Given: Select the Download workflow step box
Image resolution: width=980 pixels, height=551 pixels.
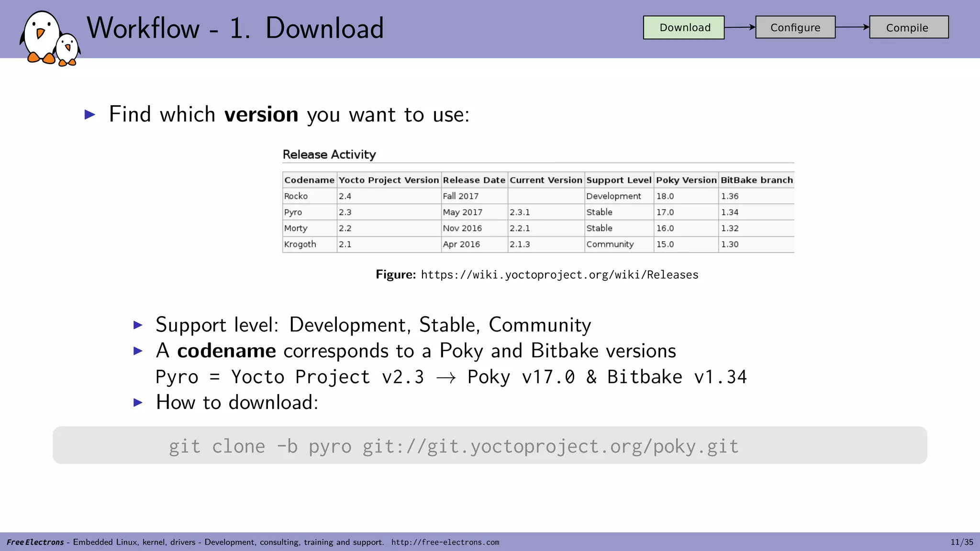Looking at the screenshot, I should tap(684, 27).
